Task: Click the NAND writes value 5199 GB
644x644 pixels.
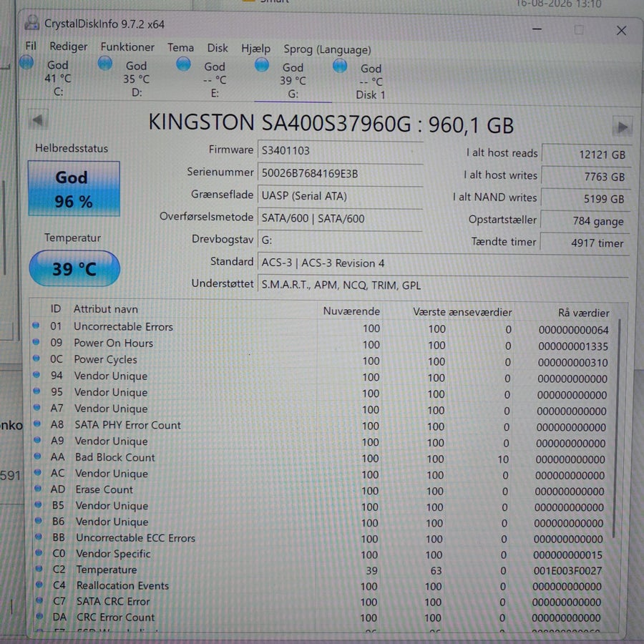Action: pos(585,198)
